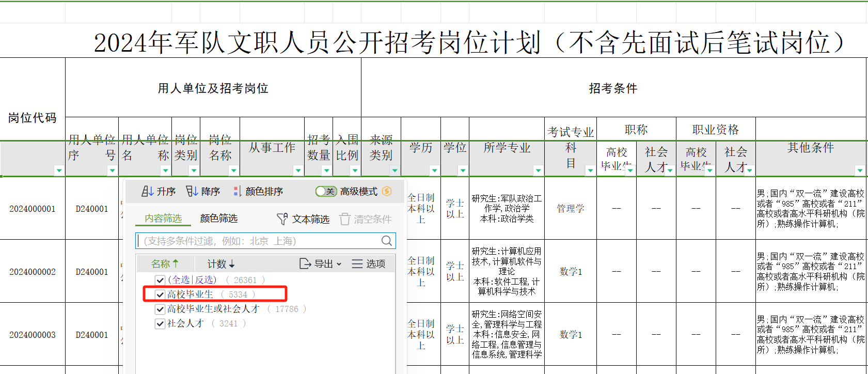This screenshot has width=868, height=374.
Task: Click the filter search input field
Action: click(x=258, y=241)
